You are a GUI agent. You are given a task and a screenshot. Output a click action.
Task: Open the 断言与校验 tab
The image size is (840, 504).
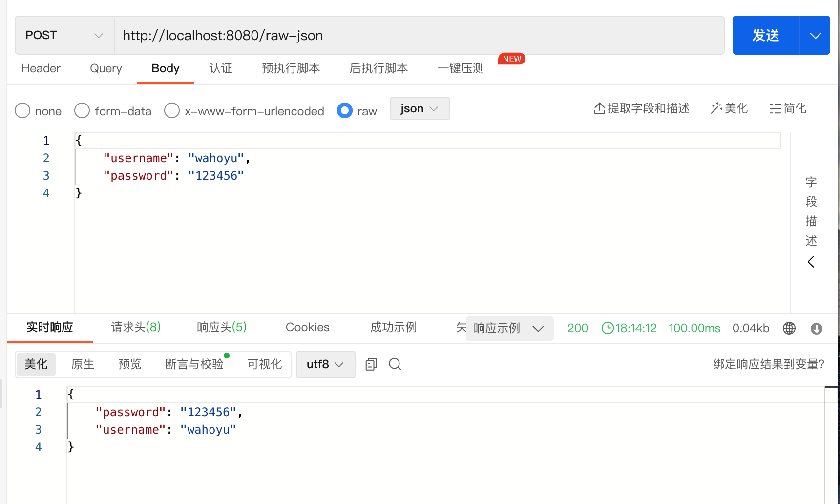coord(194,364)
